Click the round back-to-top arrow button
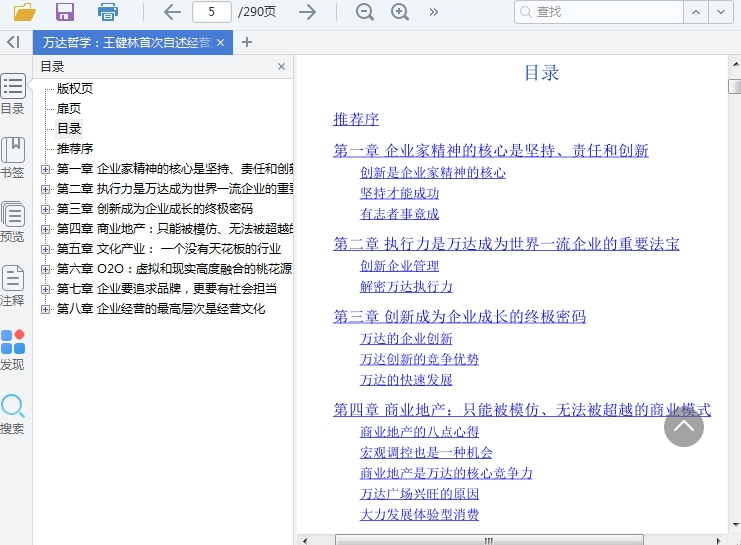This screenshot has width=741, height=545. 683,427
